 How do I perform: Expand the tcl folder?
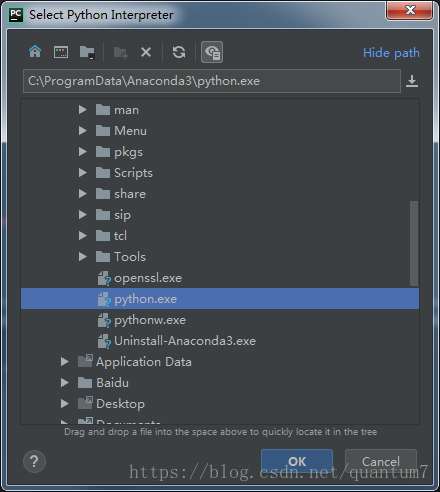[x=83, y=236]
